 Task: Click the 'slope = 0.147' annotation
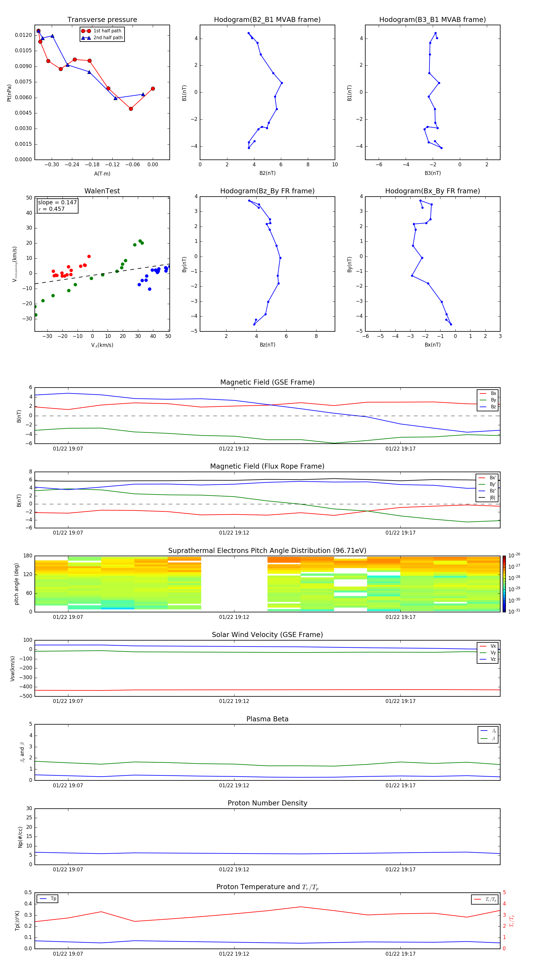point(57,203)
